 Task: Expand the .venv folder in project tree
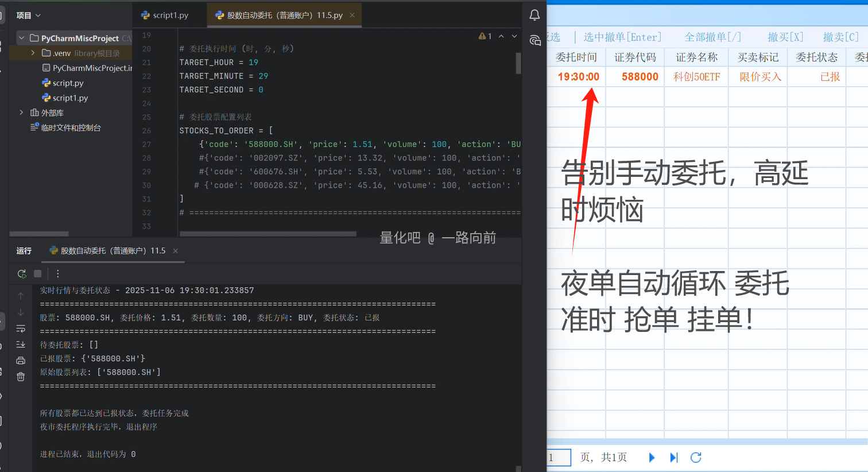point(33,53)
